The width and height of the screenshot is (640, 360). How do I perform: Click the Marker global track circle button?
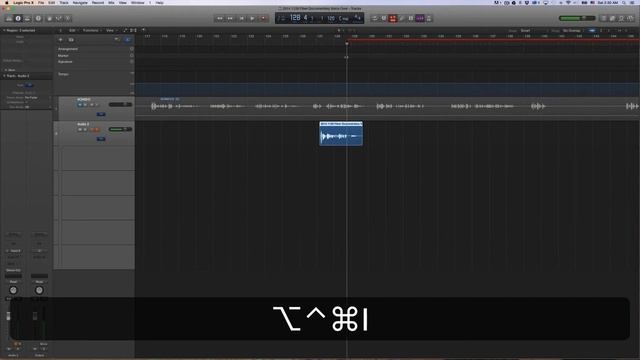[132, 55]
